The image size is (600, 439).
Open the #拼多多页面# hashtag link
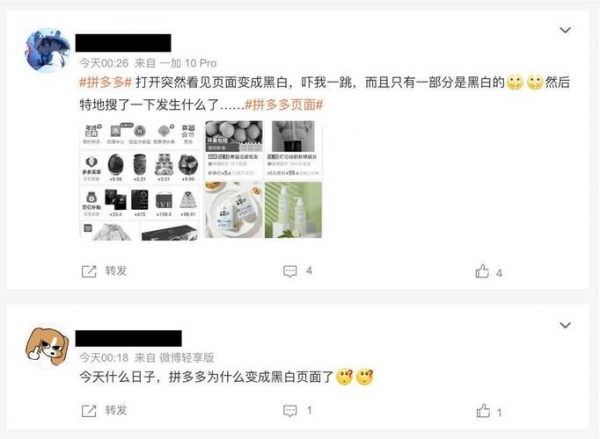click(x=284, y=104)
